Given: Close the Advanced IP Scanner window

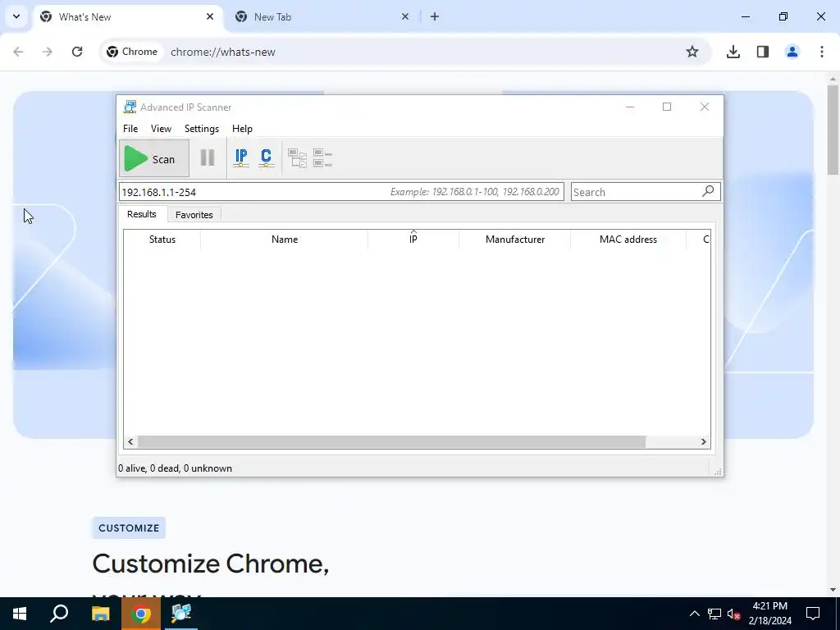Looking at the screenshot, I should (x=705, y=107).
